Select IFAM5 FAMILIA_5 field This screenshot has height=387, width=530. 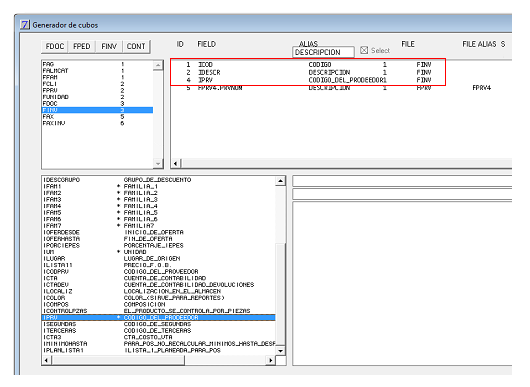point(159,213)
